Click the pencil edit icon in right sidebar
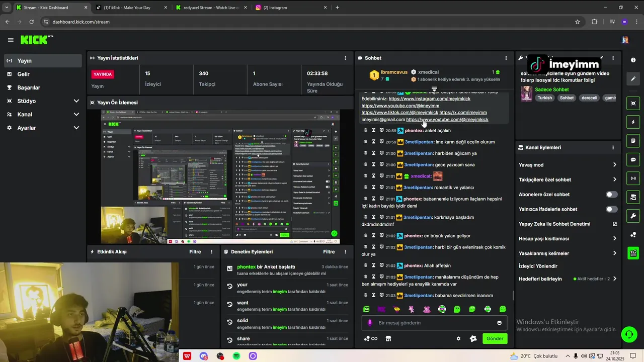This screenshot has height=362, width=644. pyautogui.click(x=633, y=79)
